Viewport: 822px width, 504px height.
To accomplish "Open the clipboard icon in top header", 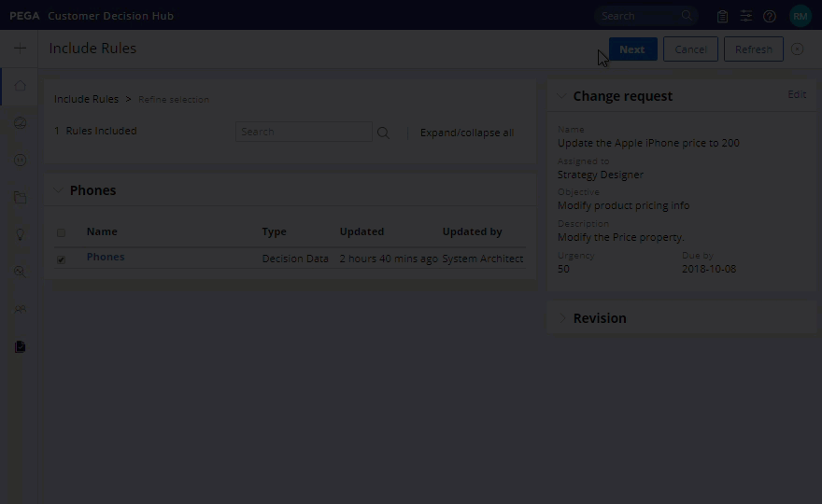I will [x=722, y=16].
